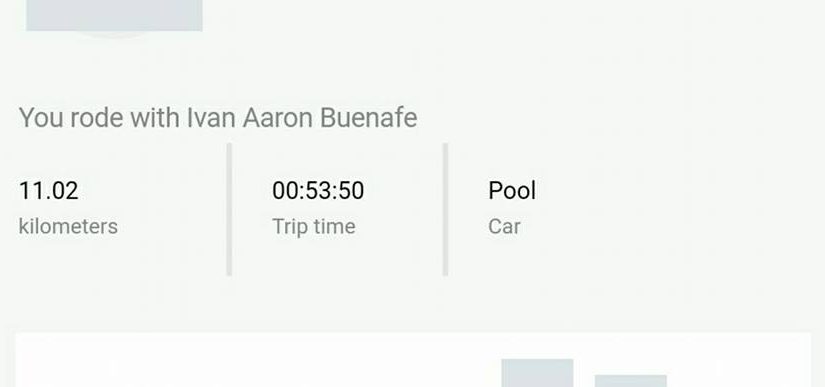Select the 11.02 distance value

tap(48, 190)
